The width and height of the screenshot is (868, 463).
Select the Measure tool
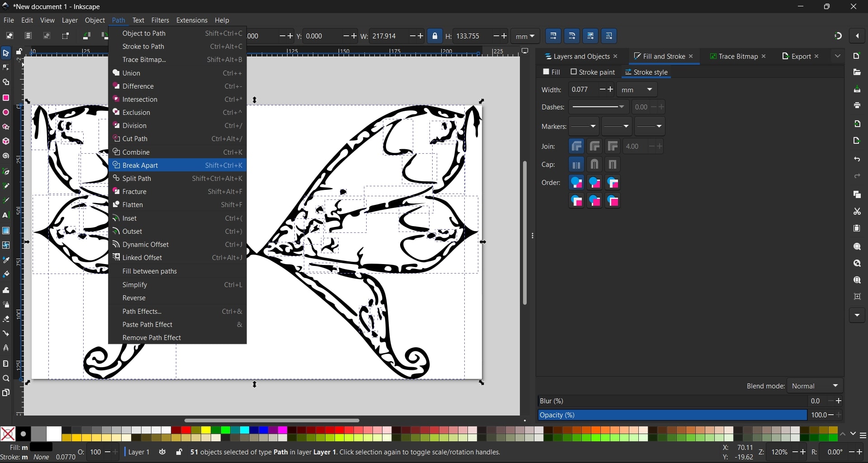click(x=6, y=364)
